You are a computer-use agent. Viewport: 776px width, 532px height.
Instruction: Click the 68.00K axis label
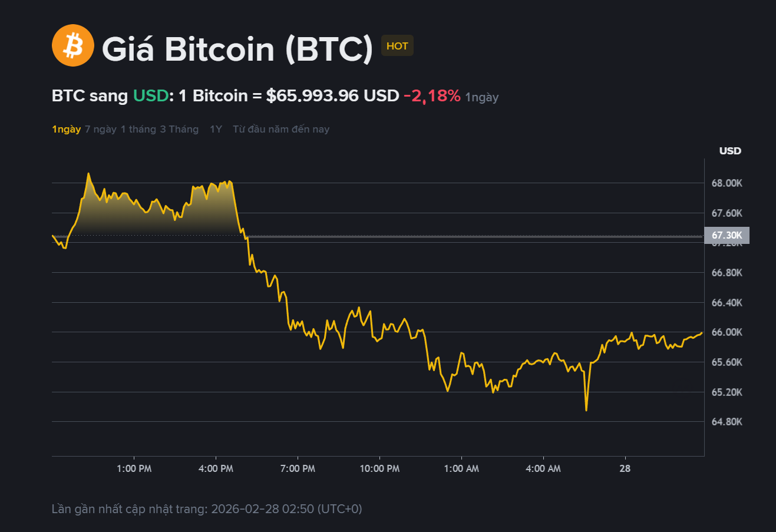click(x=727, y=183)
